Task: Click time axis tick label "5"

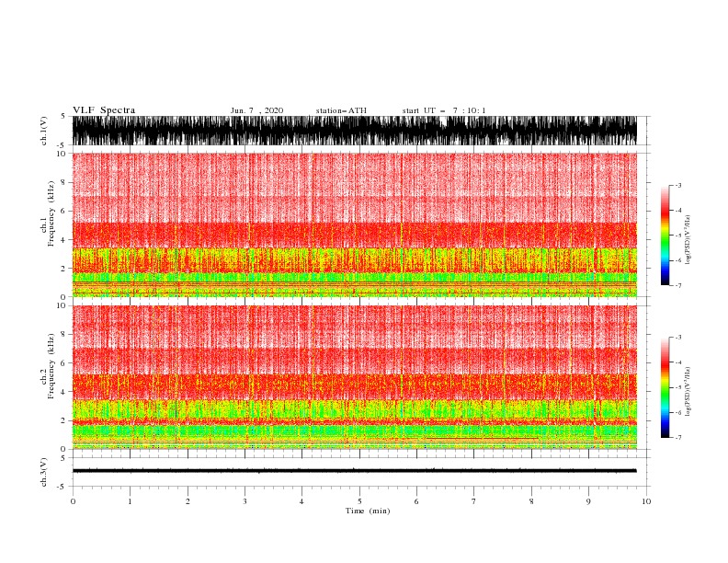Action: tap(359, 501)
